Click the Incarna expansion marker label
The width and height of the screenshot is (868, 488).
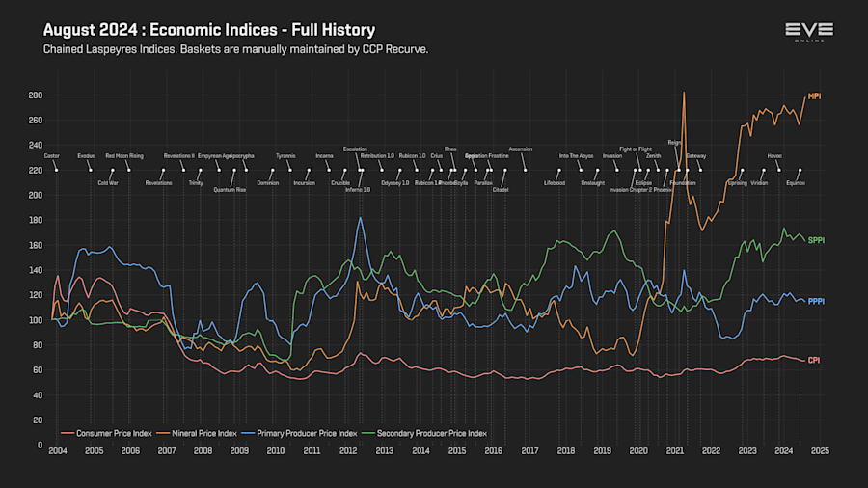click(x=324, y=156)
